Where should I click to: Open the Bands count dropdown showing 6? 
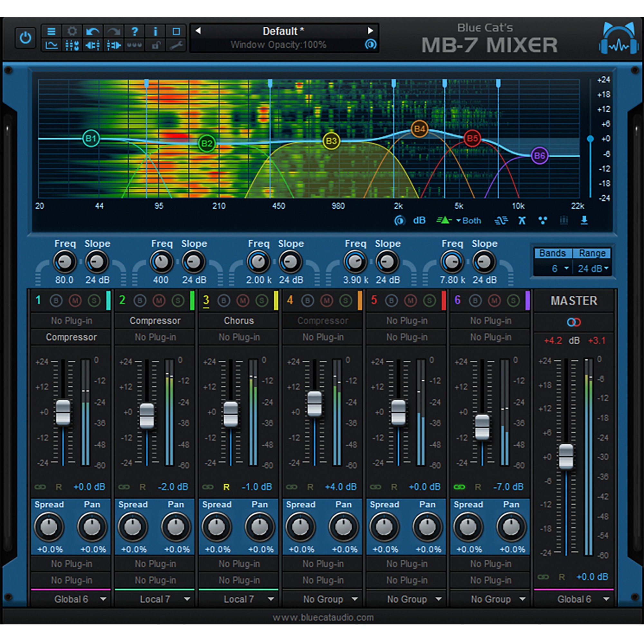click(x=560, y=268)
